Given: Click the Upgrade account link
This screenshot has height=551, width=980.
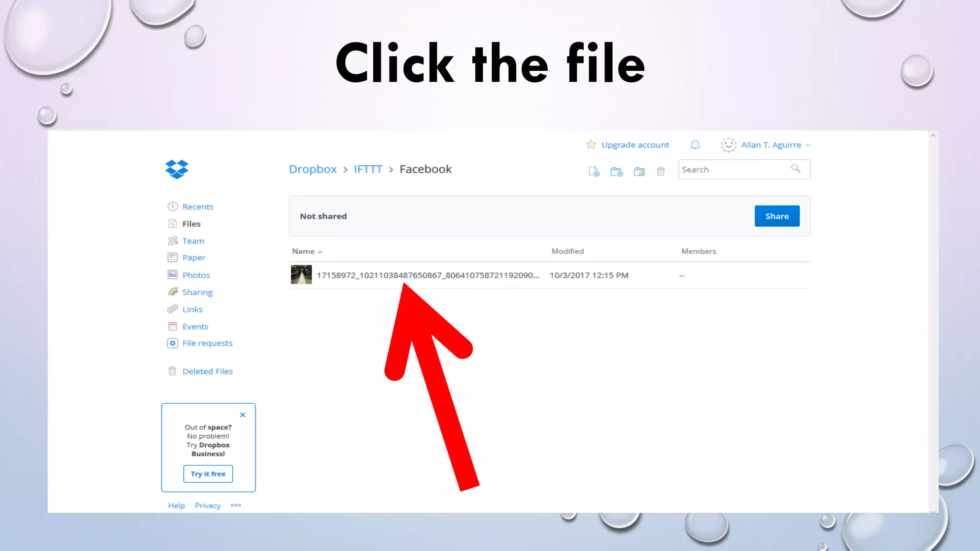Looking at the screenshot, I should [635, 145].
